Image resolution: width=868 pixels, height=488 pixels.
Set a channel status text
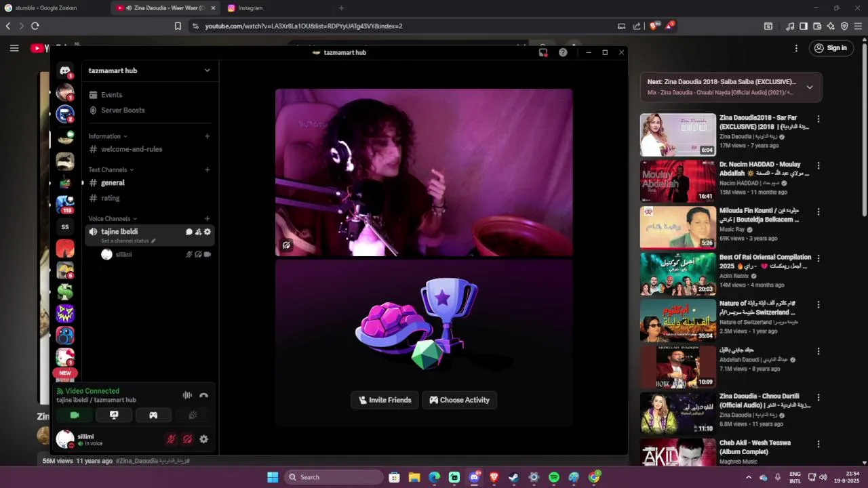coord(128,241)
